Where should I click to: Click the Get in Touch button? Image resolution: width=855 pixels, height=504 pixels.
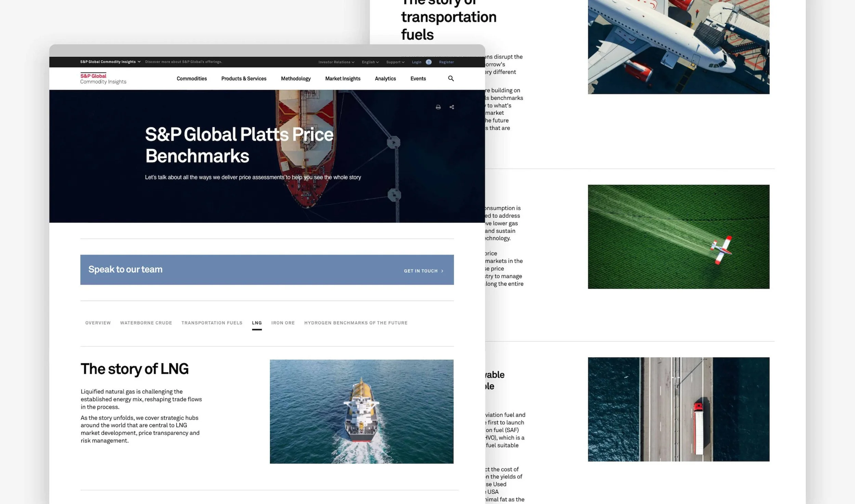pyautogui.click(x=421, y=271)
